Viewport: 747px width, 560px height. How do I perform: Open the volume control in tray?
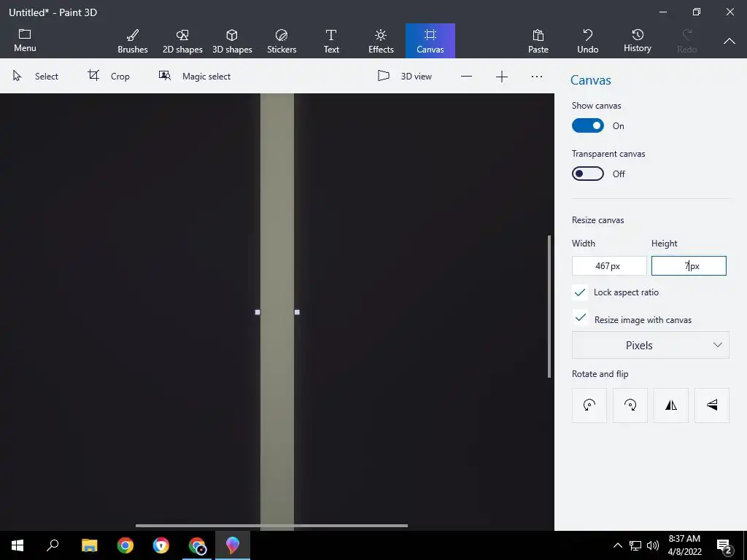[x=653, y=545]
